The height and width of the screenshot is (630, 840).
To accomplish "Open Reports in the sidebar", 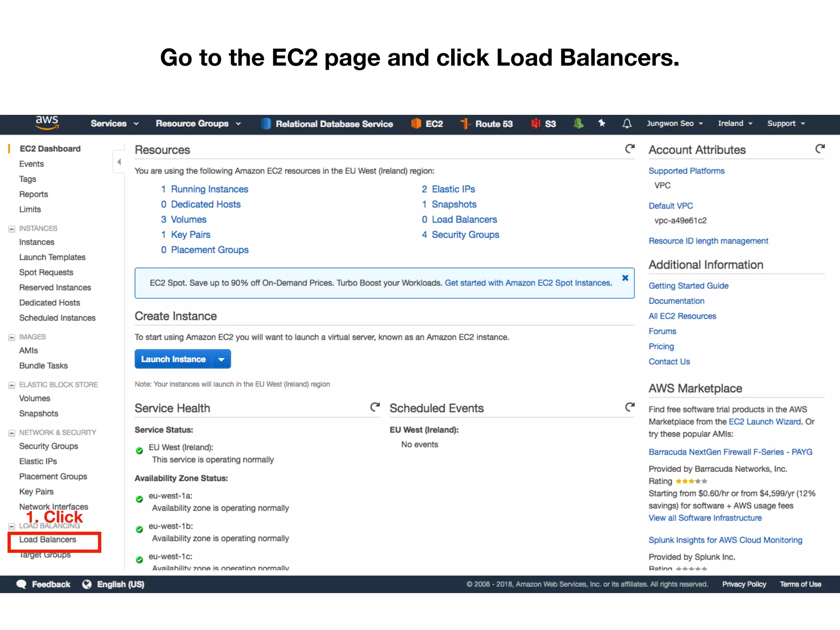I will pos(34,194).
